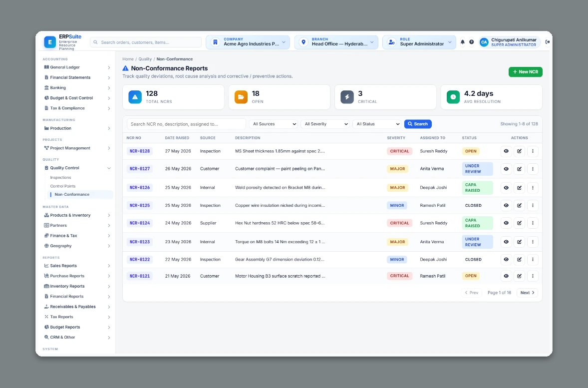Open the Company selector dropdown
588x388 pixels.
click(248, 42)
